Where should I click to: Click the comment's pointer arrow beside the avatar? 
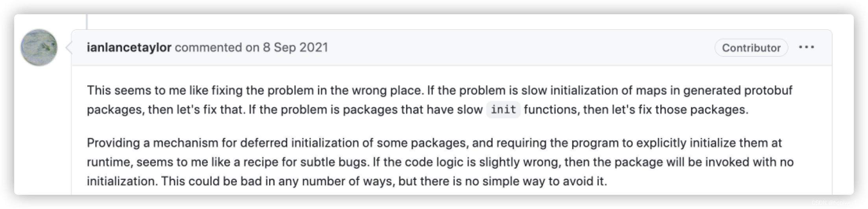point(68,48)
